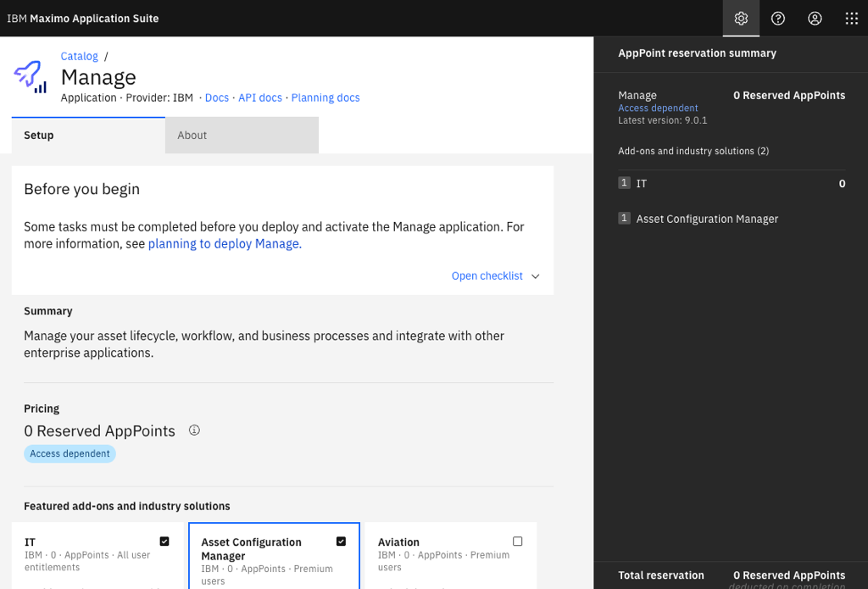
Task: Uncheck the Asset Configuration Manager checkbox
Action: point(341,542)
